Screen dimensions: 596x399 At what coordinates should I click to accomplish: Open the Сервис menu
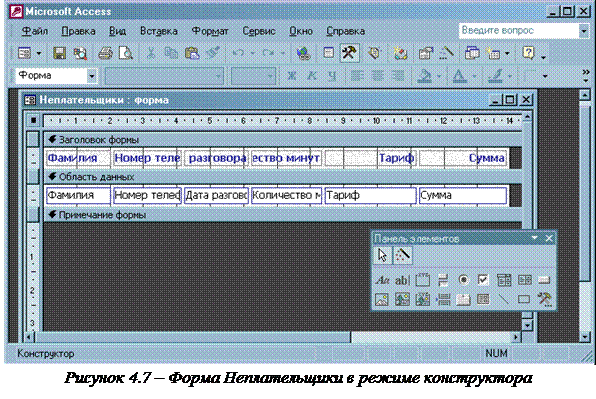click(259, 31)
